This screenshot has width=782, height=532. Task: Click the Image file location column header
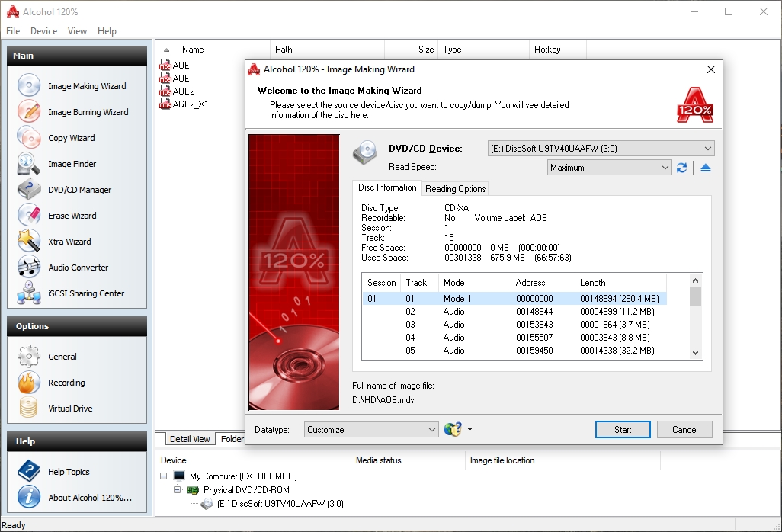click(562, 460)
